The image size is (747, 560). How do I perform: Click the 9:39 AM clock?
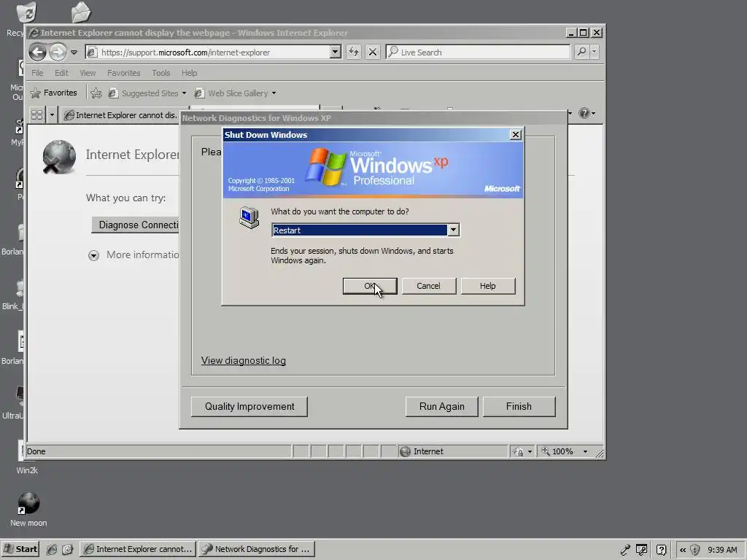722,550
